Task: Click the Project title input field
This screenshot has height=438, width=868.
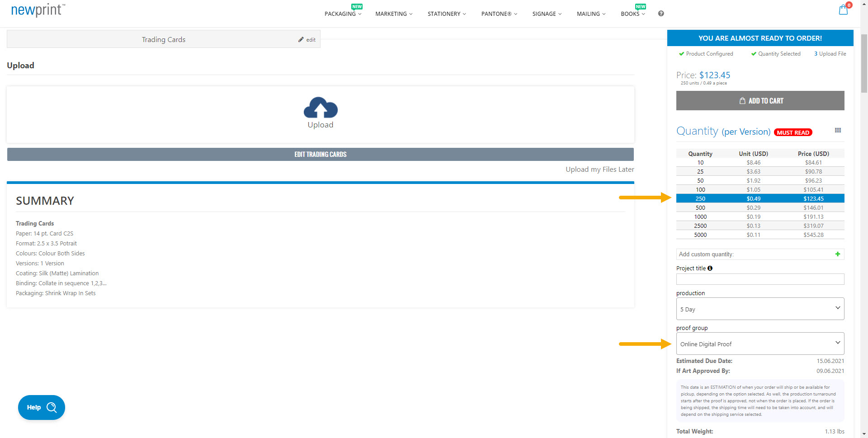Action: (760, 279)
